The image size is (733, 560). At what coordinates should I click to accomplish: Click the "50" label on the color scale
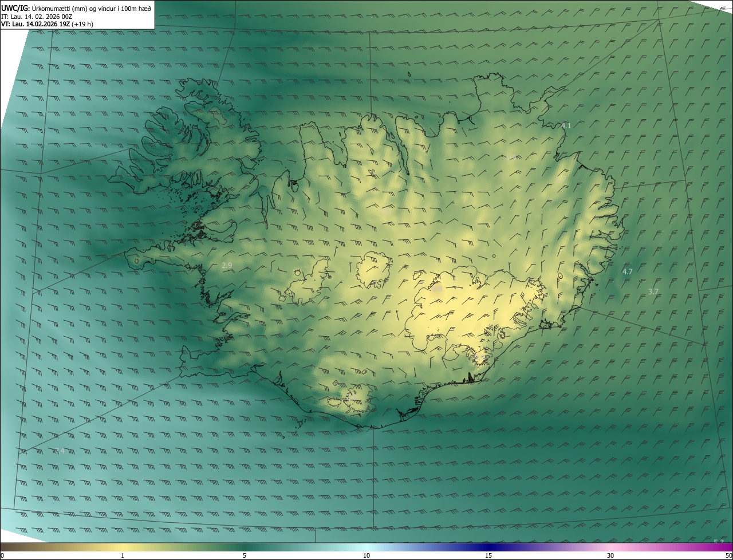[x=729, y=556]
